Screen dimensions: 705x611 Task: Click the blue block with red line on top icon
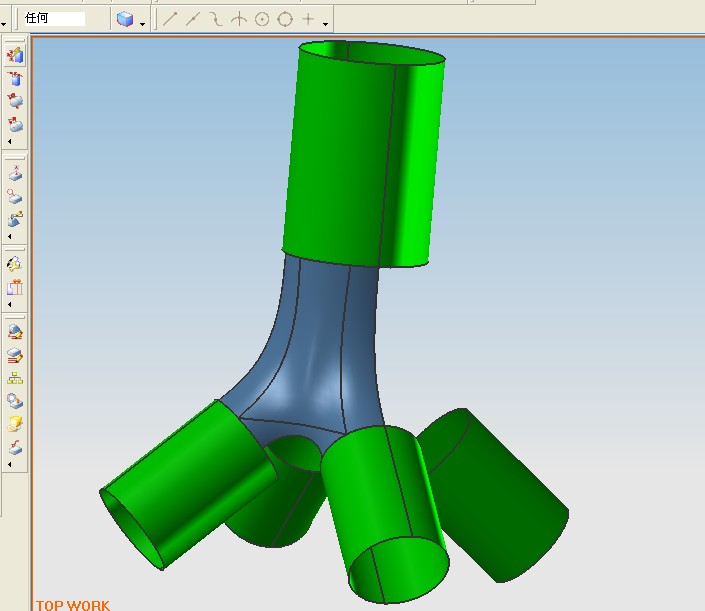pos(15,78)
